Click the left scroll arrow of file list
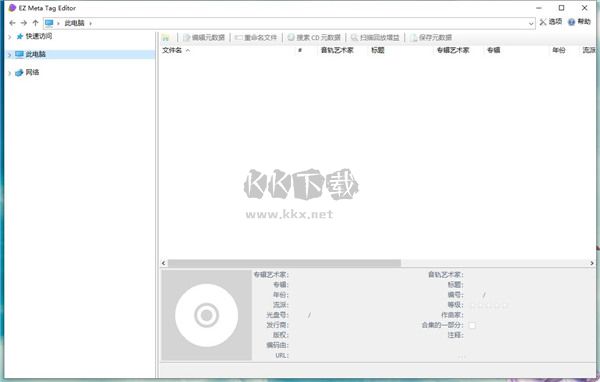This screenshot has width=600, height=382. point(164,263)
